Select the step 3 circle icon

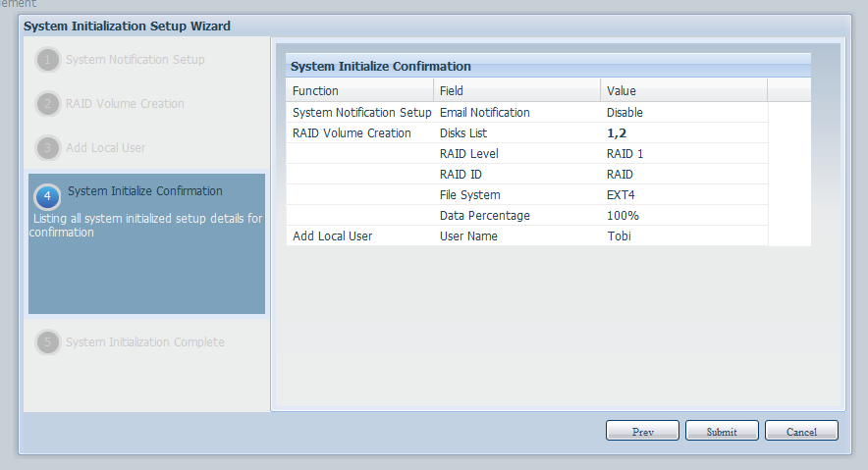(47, 148)
